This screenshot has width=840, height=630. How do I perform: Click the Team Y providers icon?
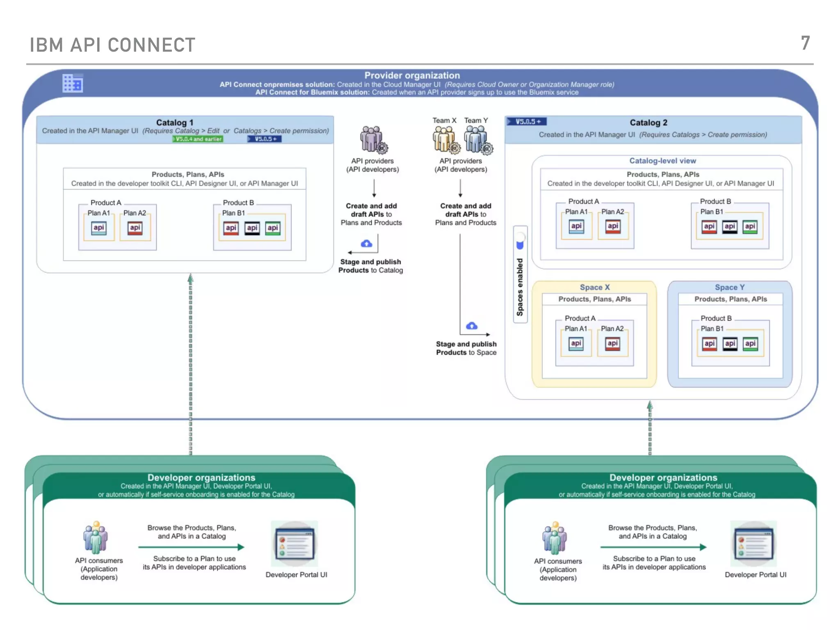tap(478, 140)
